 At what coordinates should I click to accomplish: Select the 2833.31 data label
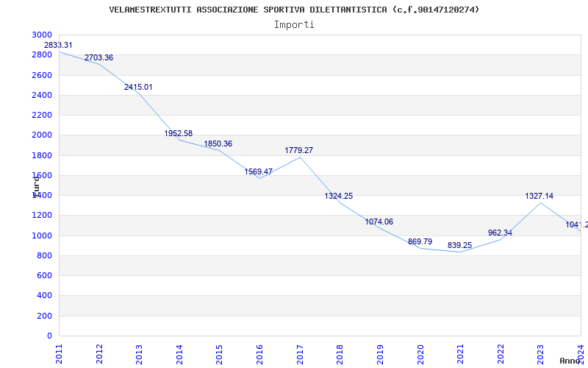point(58,45)
